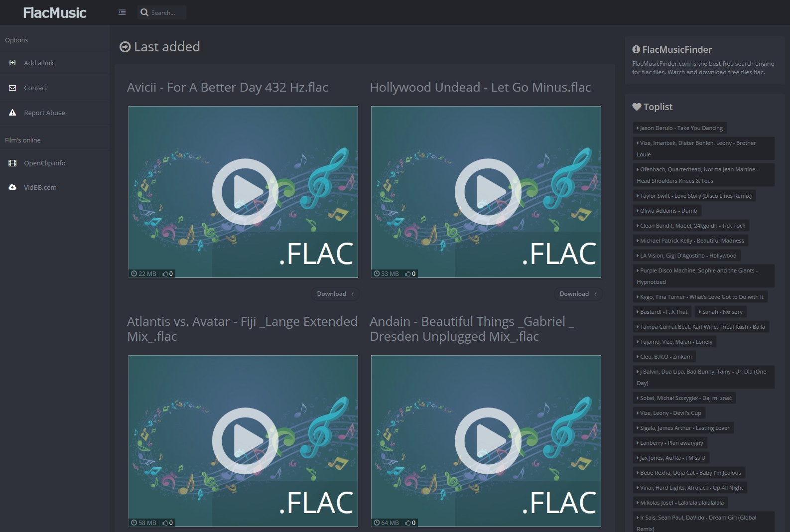790x532 pixels.
Task: Open Vinai, Afrojack - Up All Night
Action: click(690, 488)
